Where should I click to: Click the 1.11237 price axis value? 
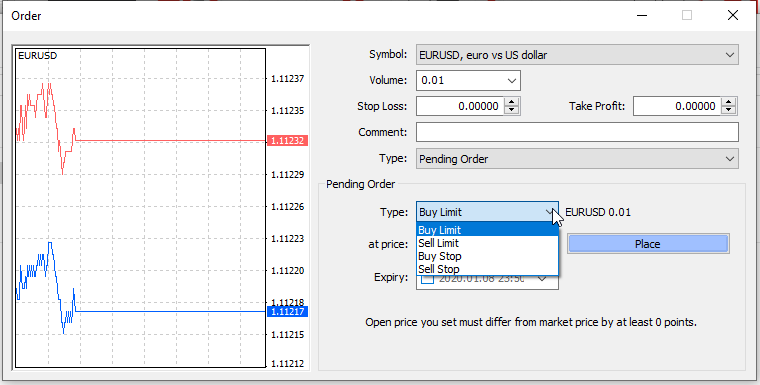tap(287, 79)
